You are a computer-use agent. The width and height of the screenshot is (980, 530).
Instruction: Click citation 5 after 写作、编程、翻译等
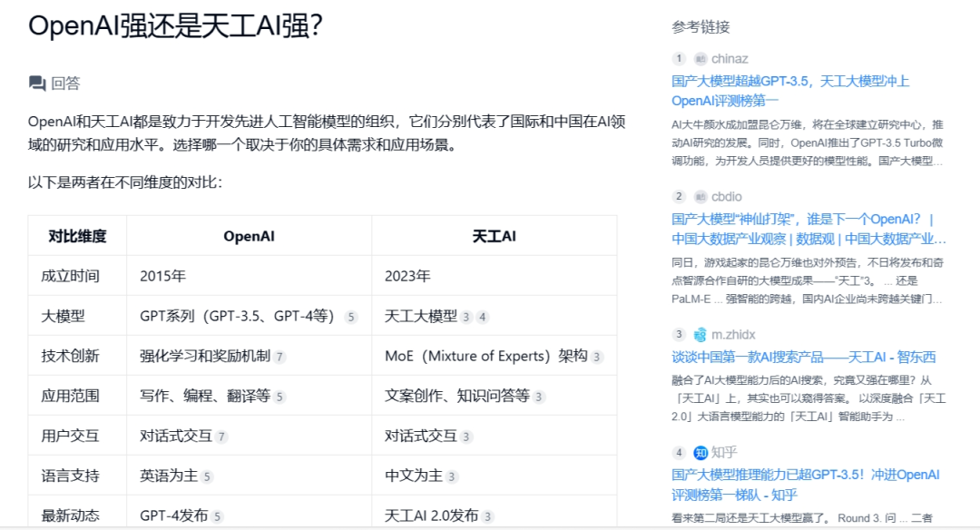279,397
